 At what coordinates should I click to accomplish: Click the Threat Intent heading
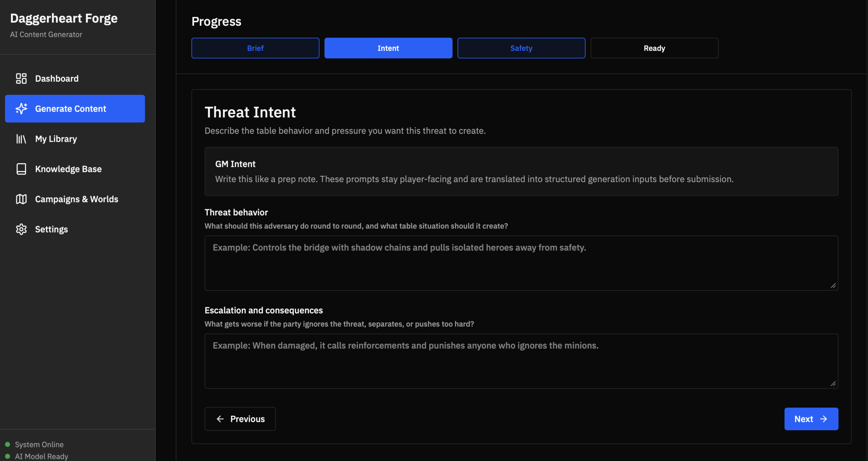tap(250, 112)
